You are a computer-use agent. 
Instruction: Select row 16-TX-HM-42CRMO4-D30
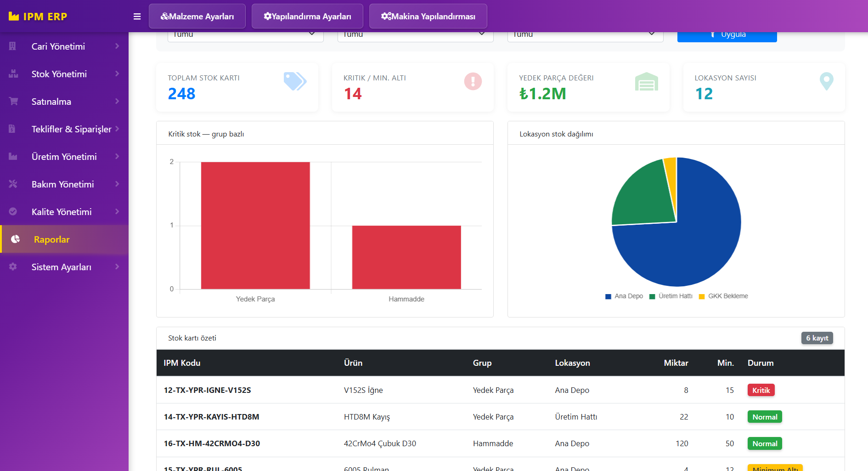pyautogui.click(x=501, y=443)
